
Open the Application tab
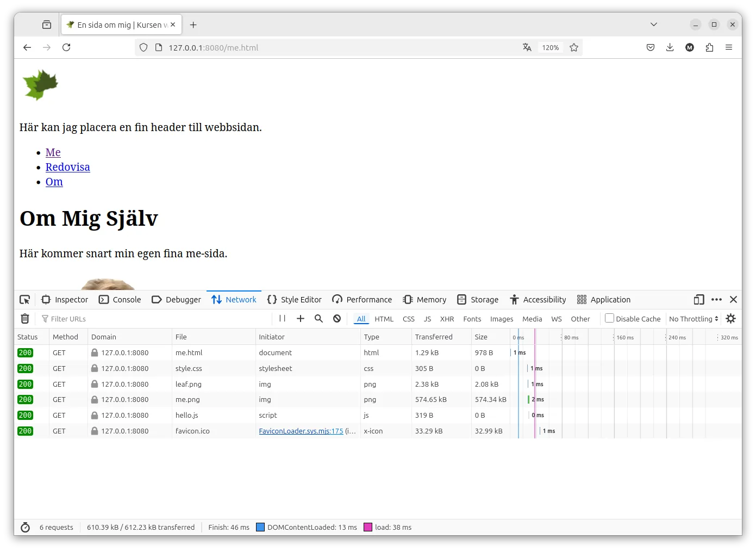(x=604, y=300)
